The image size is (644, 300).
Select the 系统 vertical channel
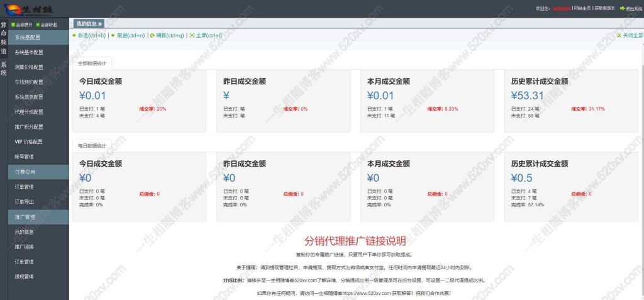(x=4, y=69)
